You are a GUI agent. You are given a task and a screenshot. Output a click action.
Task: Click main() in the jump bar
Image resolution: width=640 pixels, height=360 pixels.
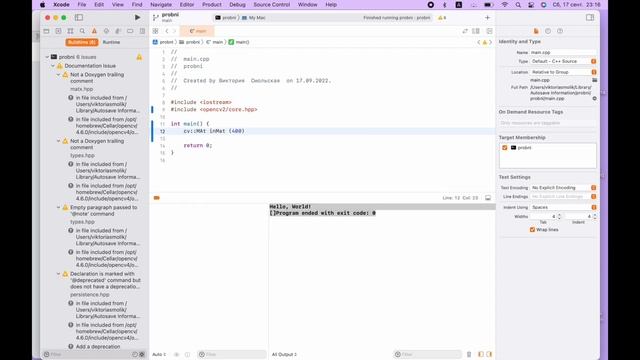click(239, 42)
